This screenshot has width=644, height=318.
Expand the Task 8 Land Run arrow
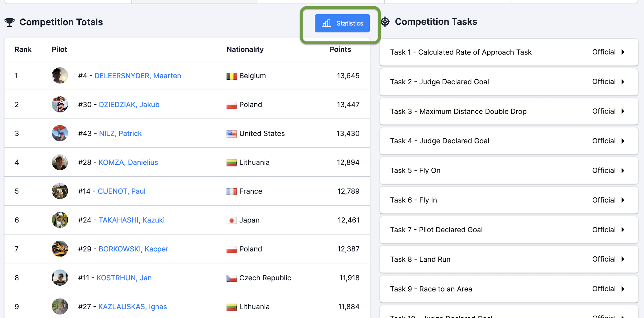pos(623,259)
